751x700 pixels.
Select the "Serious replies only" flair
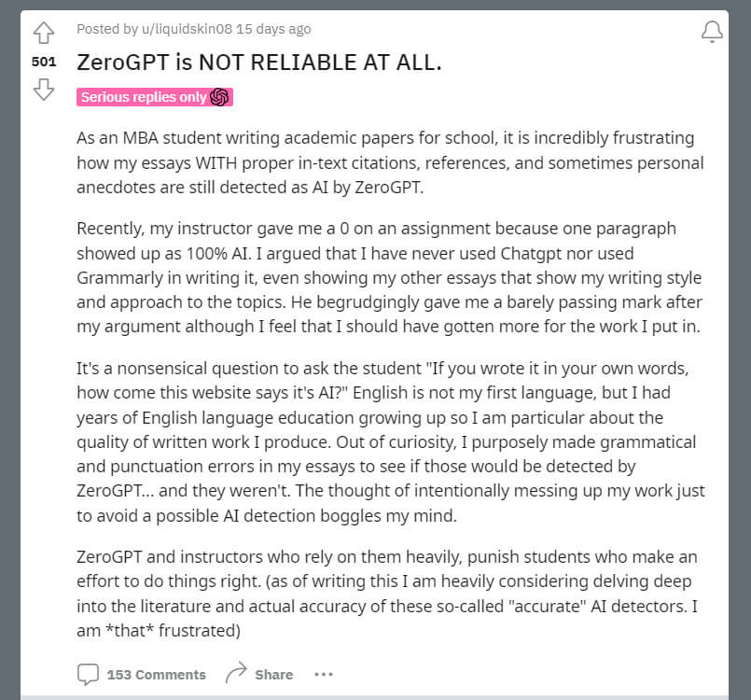pyautogui.click(x=143, y=97)
